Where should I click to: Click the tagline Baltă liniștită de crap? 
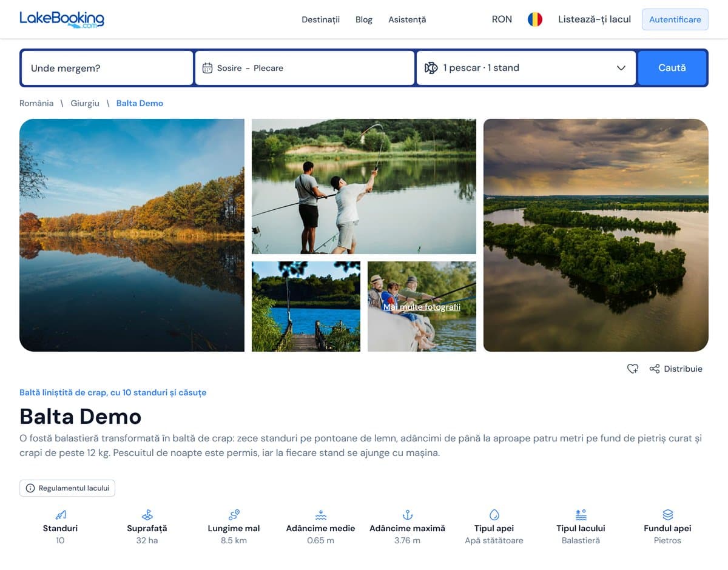click(x=113, y=392)
